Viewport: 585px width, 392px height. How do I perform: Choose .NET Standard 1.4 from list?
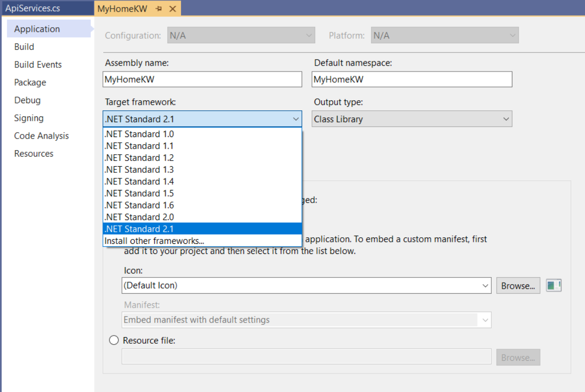(x=202, y=181)
